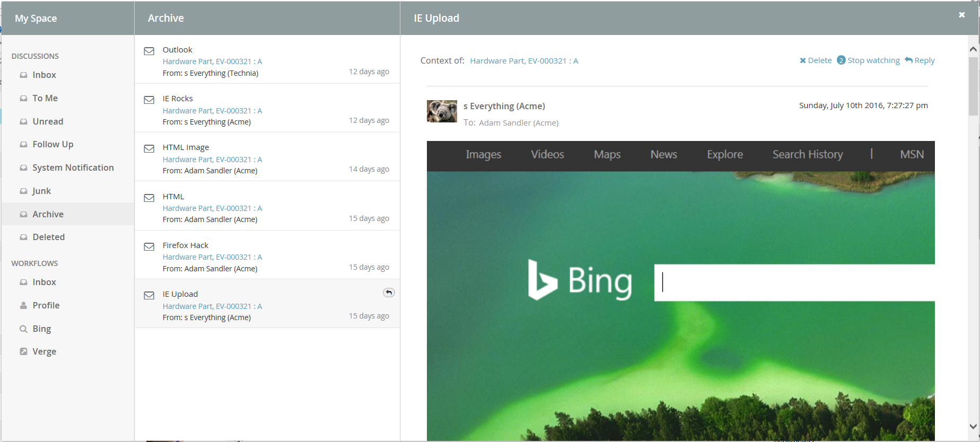Select the System Notification folder
The image size is (980, 442).
[73, 167]
